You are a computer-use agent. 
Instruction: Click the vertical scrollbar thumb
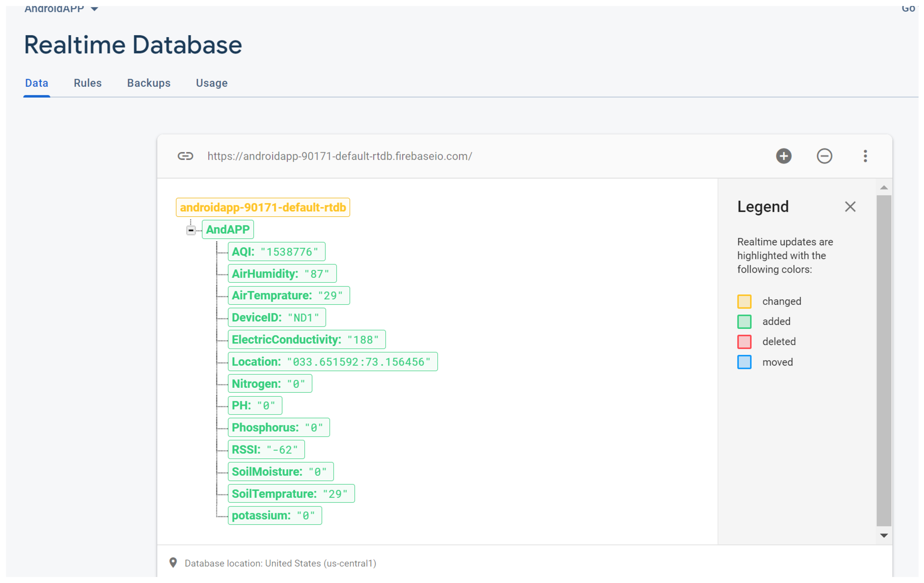[884, 361]
